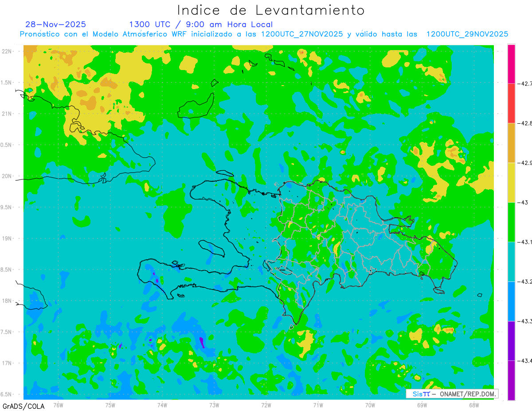The image size is (532, 411).
Task: Click the 'Indice de Levantamiento' title
Action: pos(271,10)
